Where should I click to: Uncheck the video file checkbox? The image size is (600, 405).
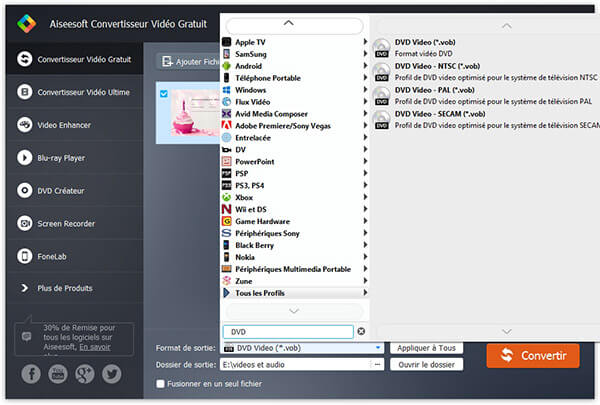(164, 94)
